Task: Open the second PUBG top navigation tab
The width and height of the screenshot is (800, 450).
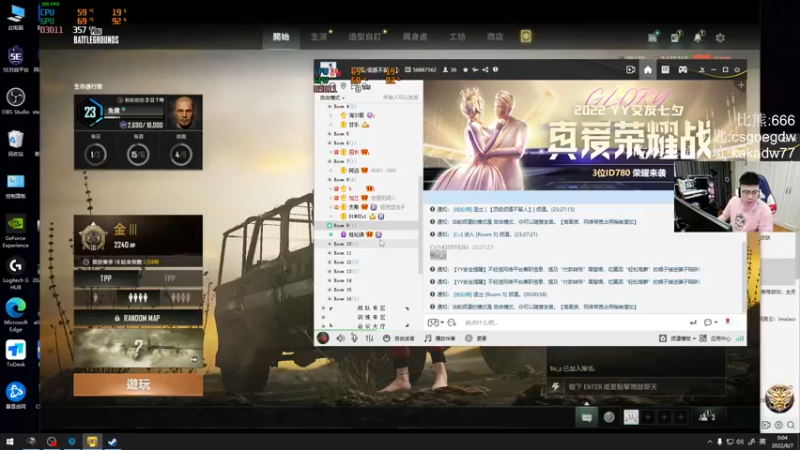Action: tap(319, 37)
